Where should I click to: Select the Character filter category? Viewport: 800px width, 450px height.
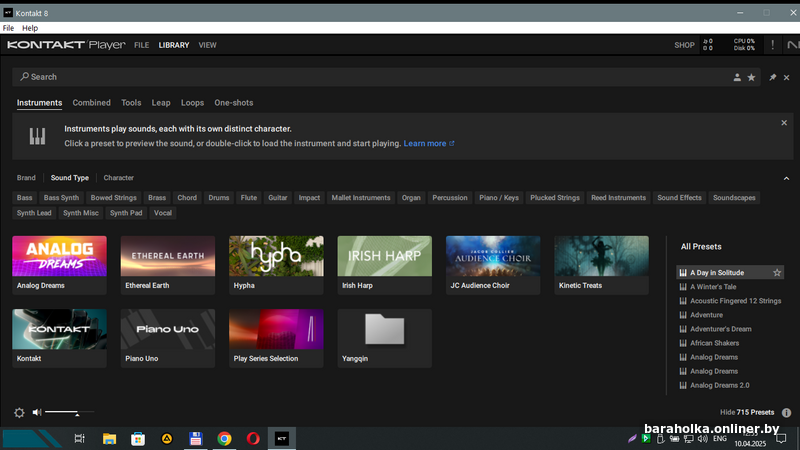click(118, 178)
